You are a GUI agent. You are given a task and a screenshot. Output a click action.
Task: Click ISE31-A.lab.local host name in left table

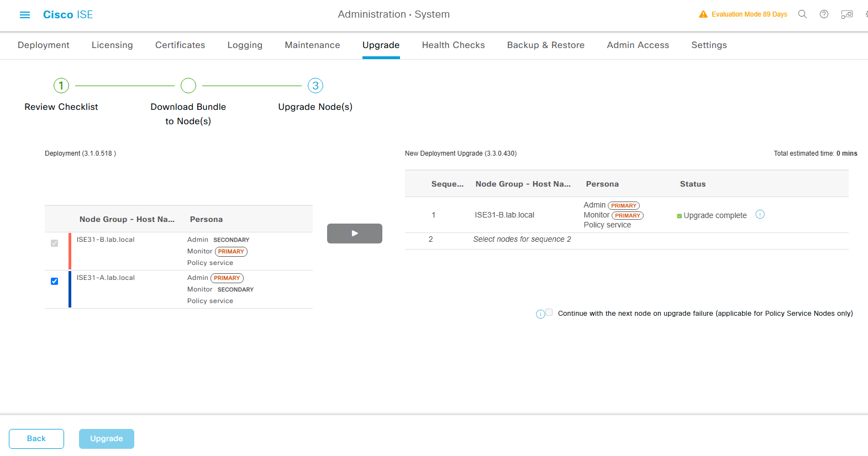pyautogui.click(x=106, y=278)
